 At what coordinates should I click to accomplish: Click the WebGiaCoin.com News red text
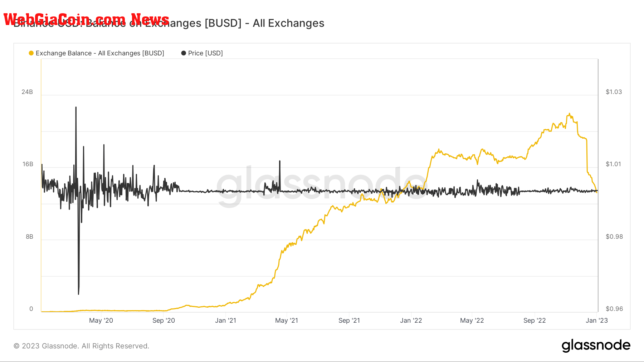[x=86, y=19]
